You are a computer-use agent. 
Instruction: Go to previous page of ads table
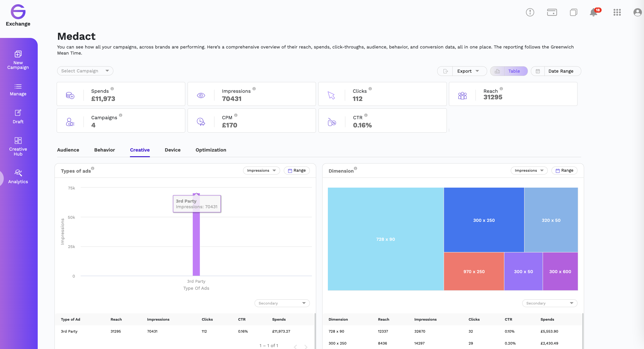295,346
